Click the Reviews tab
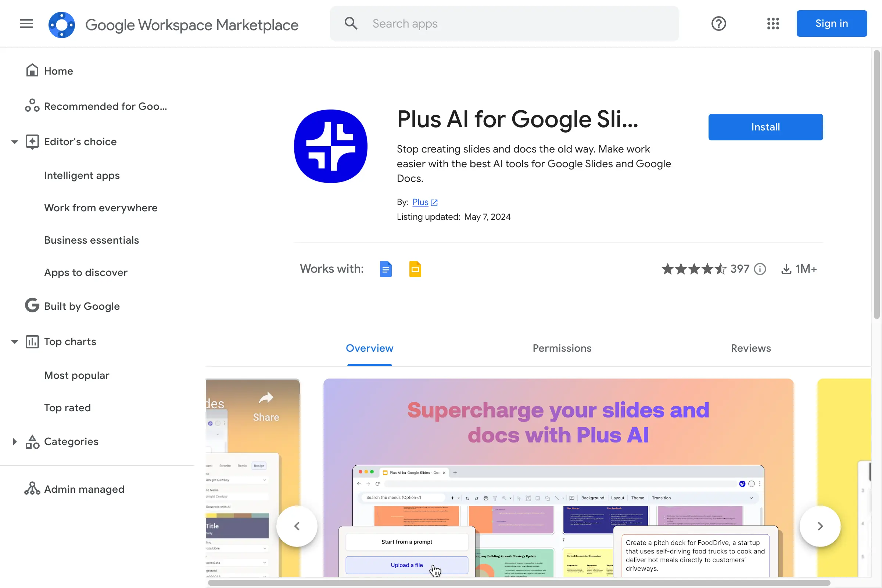This screenshot has height=588, width=882. [x=751, y=348]
